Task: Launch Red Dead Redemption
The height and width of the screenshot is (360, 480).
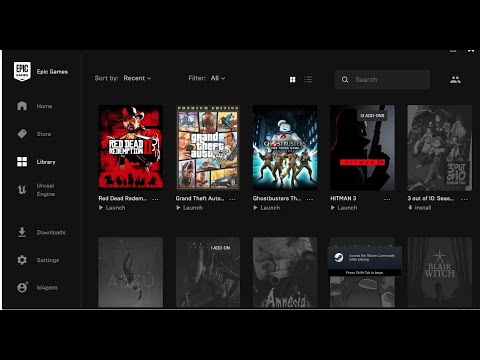Action: point(112,208)
